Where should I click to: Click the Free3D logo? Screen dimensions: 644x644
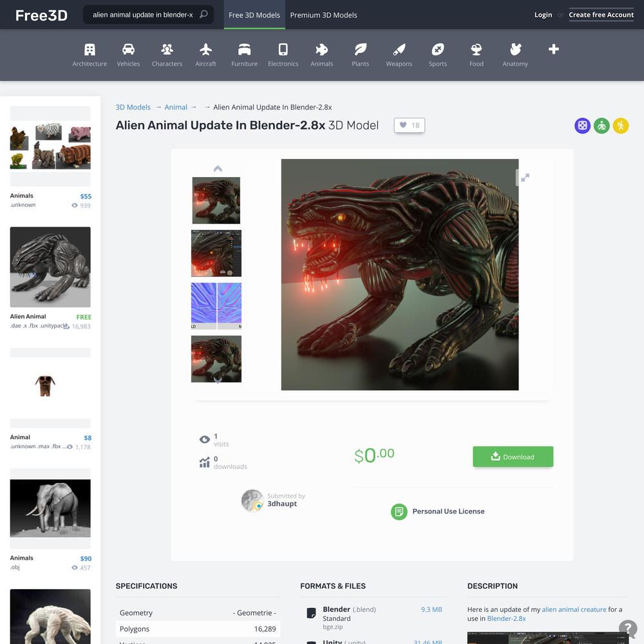click(x=41, y=15)
